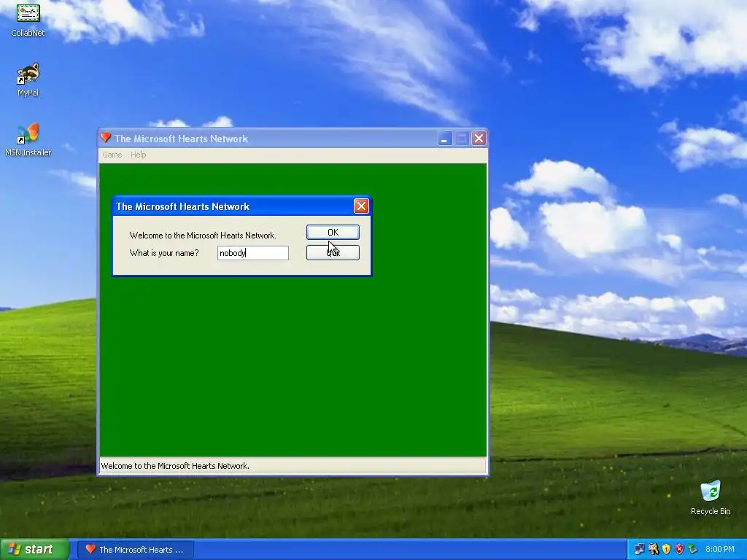Click the yellow Windows update shield tray icon

[x=666, y=549]
